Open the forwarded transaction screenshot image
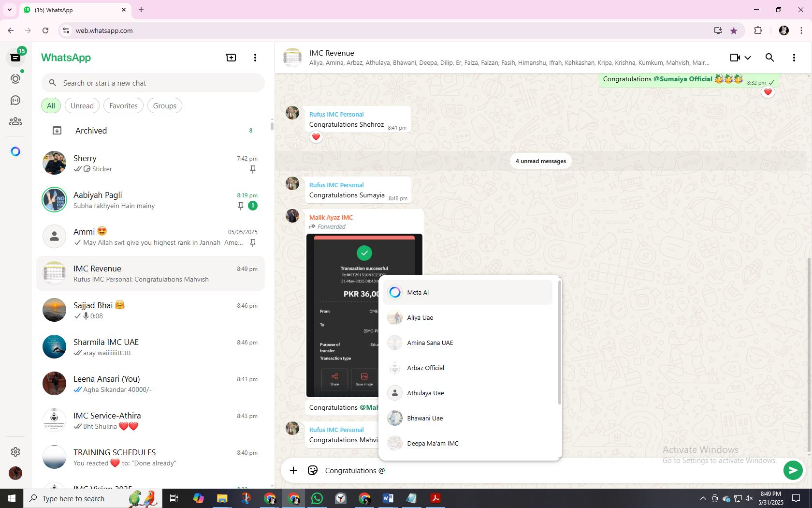The height and width of the screenshot is (508, 812). 343,315
